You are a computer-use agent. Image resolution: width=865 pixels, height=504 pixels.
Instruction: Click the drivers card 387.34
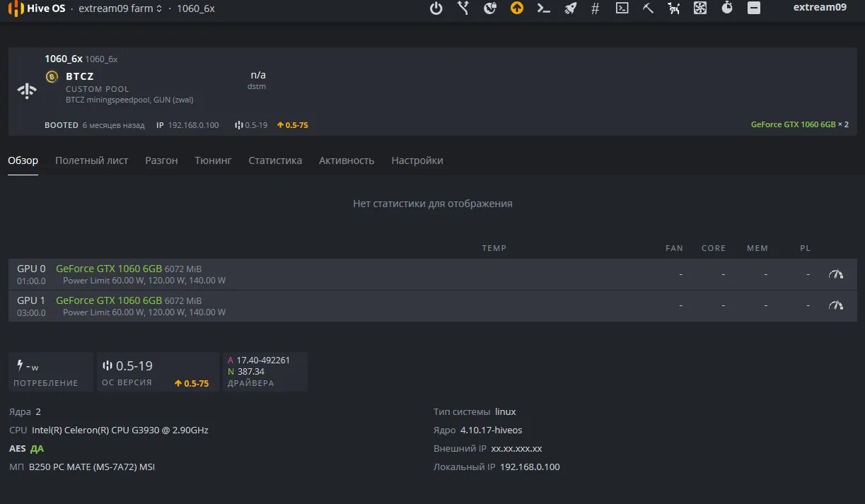[265, 372]
